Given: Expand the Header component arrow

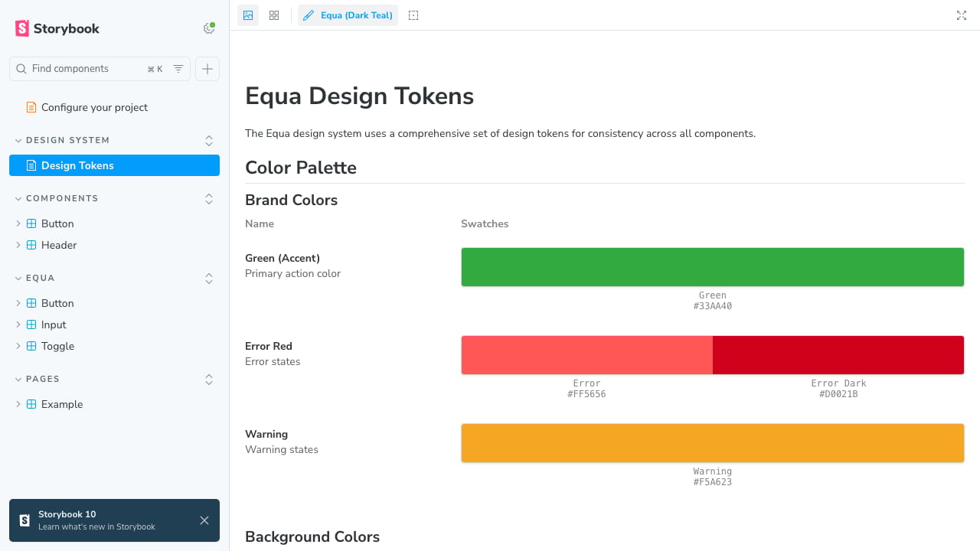Looking at the screenshot, I should (18, 245).
